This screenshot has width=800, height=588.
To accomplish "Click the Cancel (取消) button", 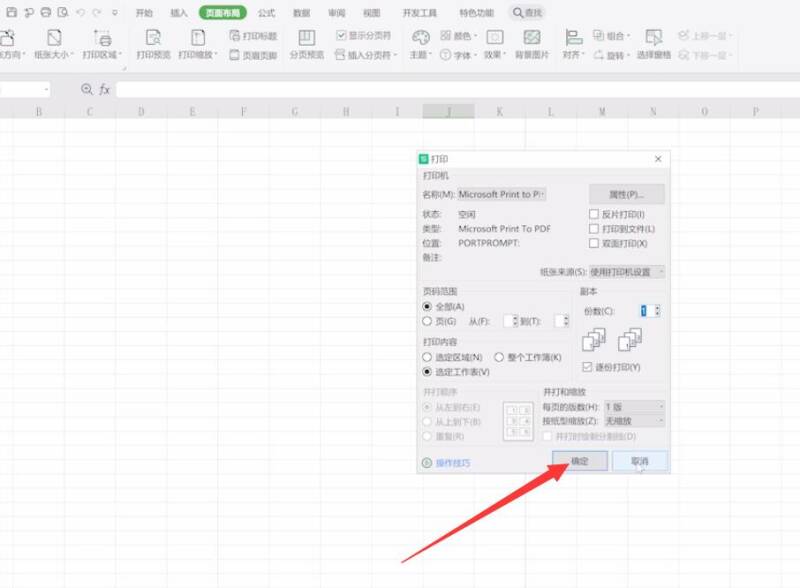I will click(x=640, y=461).
